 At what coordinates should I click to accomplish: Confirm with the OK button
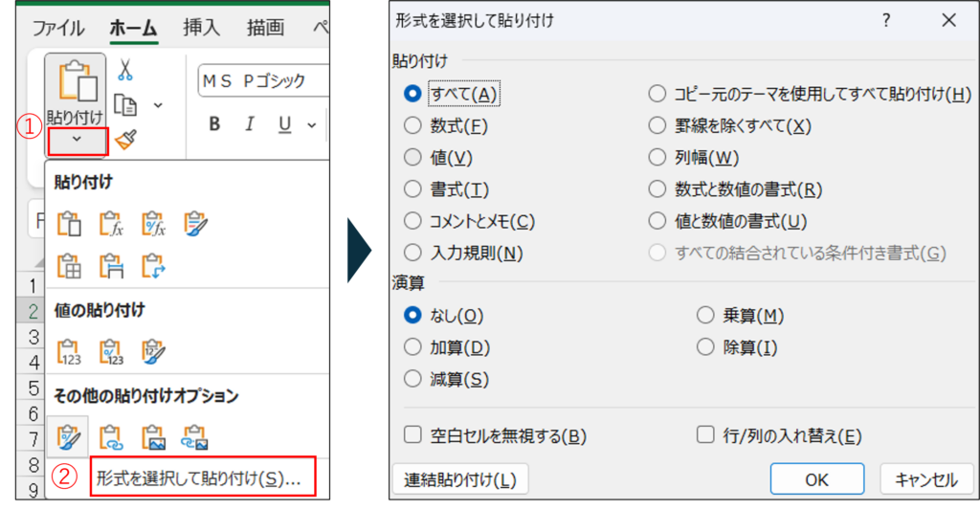817,480
